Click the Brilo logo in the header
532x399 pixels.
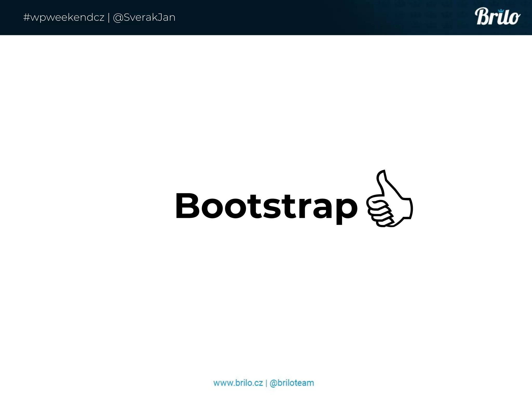pos(497,17)
